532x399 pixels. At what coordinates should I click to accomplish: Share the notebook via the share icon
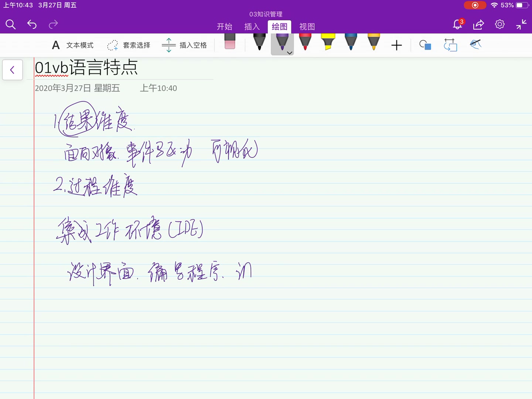click(478, 24)
